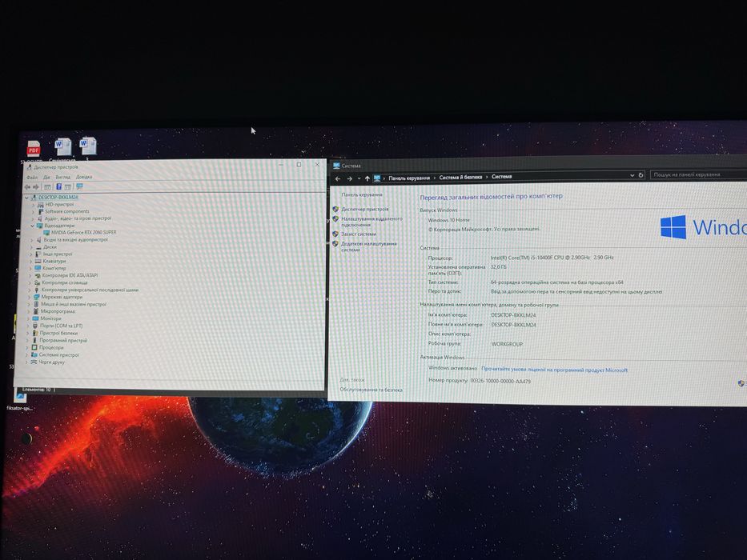
Task: Select Порти (COM та LPT) item
Action: click(61, 326)
